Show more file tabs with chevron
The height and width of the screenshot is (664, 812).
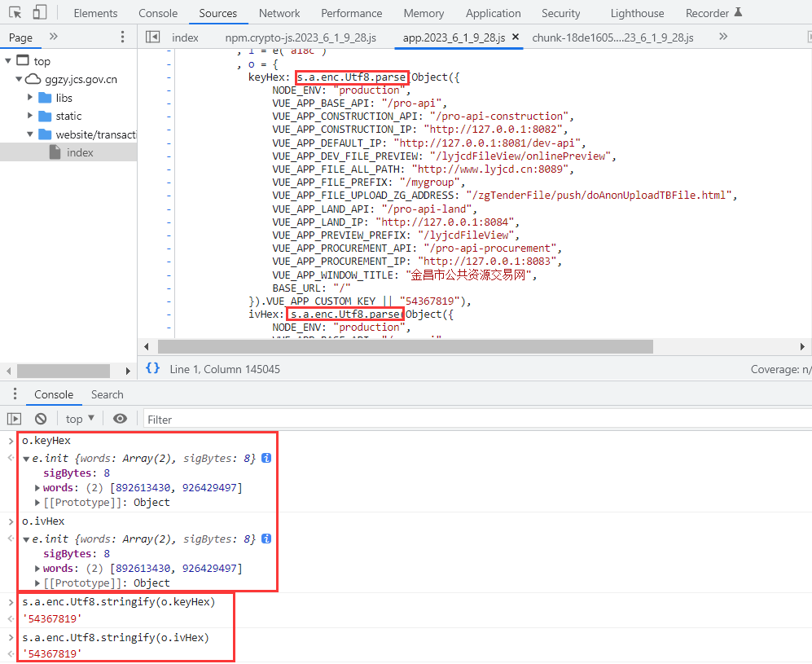723,37
